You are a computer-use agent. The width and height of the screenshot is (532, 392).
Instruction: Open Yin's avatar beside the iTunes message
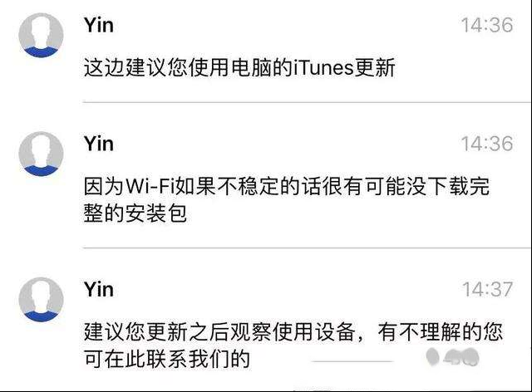point(41,35)
